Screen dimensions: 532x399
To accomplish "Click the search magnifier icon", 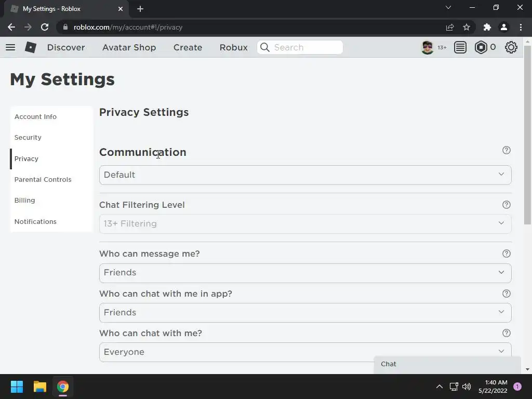I will tap(264, 47).
